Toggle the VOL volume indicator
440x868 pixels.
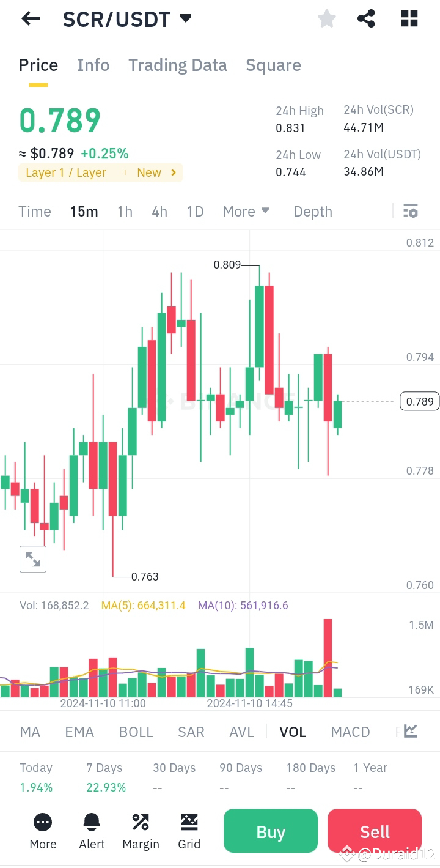pyautogui.click(x=293, y=732)
